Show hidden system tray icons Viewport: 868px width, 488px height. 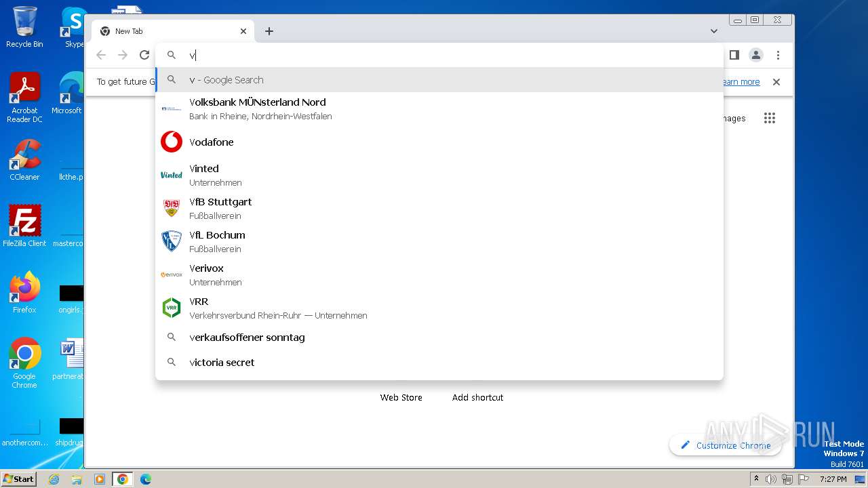pyautogui.click(x=756, y=479)
